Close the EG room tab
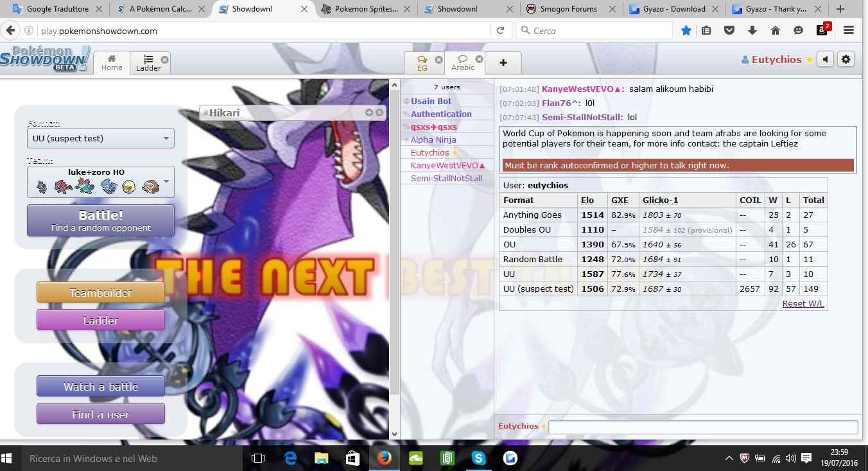Image resolution: width=868 pixels, height=471 pixels. point(438,60)
